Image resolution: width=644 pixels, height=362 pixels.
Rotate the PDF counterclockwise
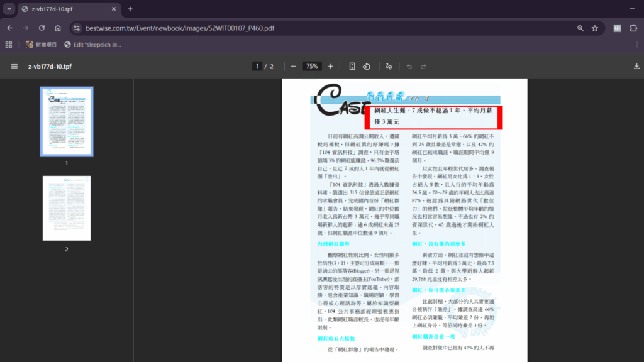[x=367, y=67]
